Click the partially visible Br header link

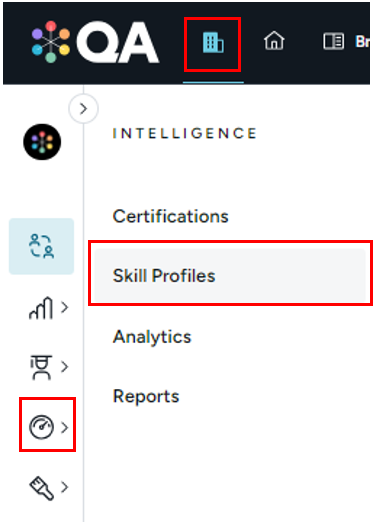coord(362,42)
